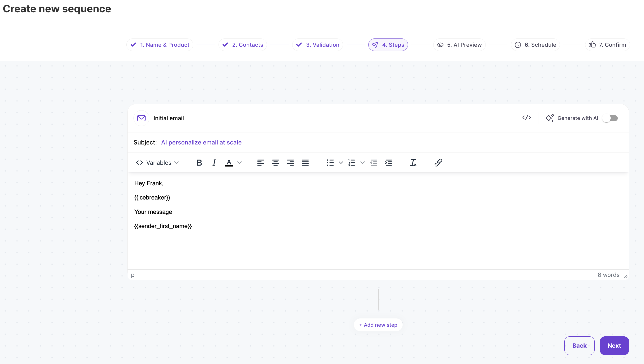Click the 'Hey Frank,' line in the body
The width and height of the screenshot is (644, 364).
[x=149, y=183]
